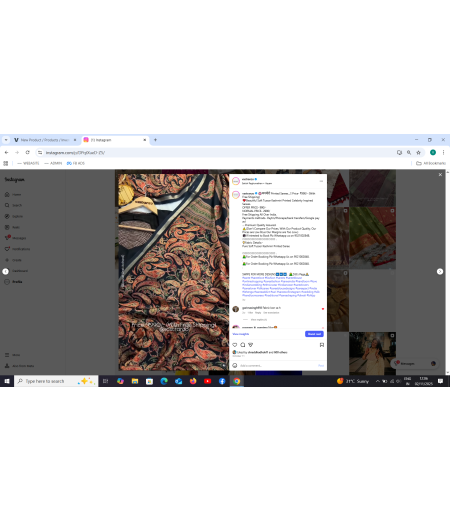Image resolution: width=450 pixels, height=520 pixels.
Task: Reload the page
Action: [x=27, y=152]
